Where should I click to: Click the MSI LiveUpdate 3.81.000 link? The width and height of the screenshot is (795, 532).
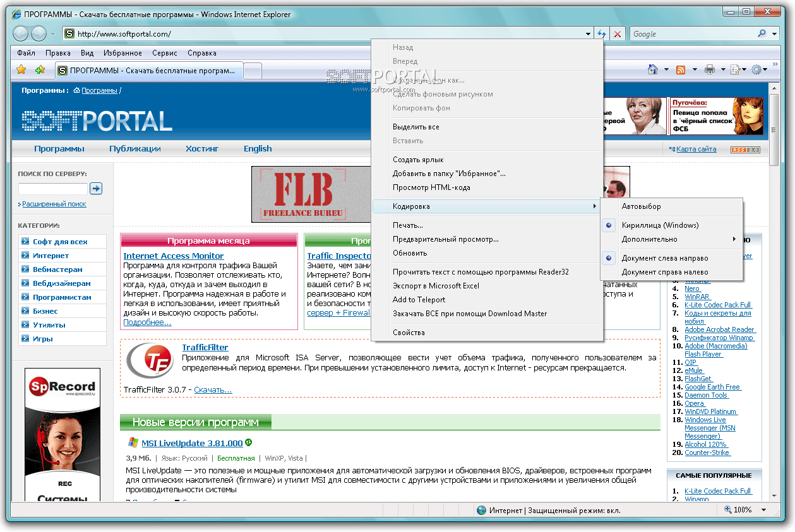coord(192,443)
